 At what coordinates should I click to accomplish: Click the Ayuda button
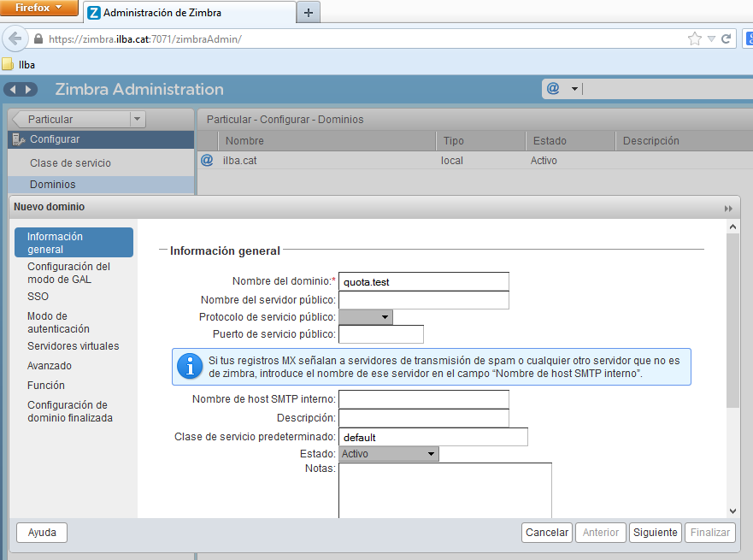point(42,533)
